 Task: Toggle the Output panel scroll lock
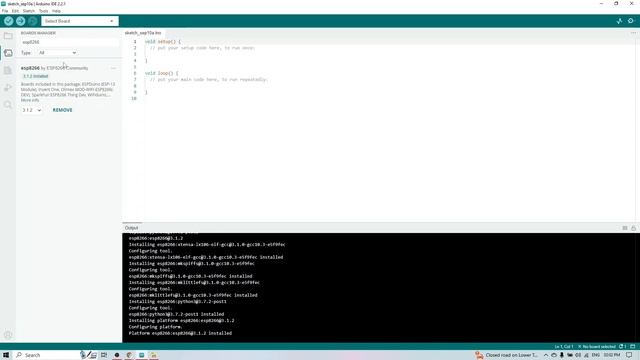(x=633, y=228)
